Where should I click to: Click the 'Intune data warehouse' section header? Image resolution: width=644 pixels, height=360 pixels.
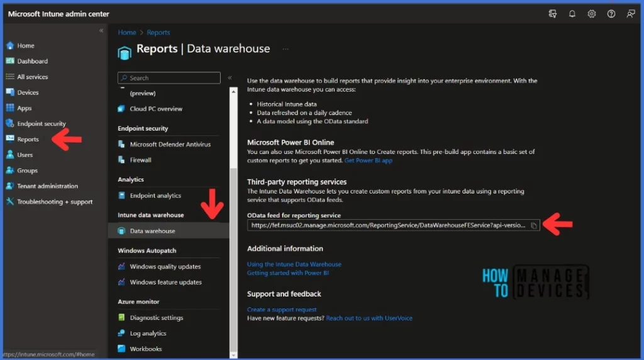tap(150, 215)
